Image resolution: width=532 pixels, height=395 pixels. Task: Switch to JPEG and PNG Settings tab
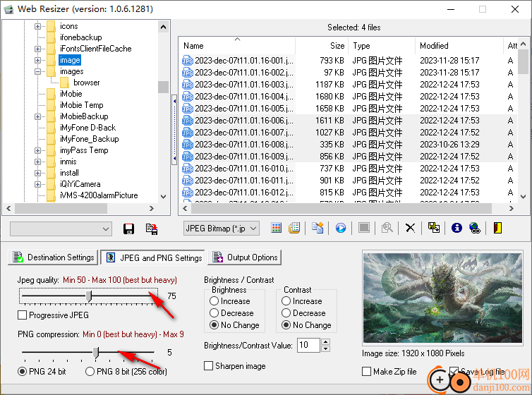point(153,257)
